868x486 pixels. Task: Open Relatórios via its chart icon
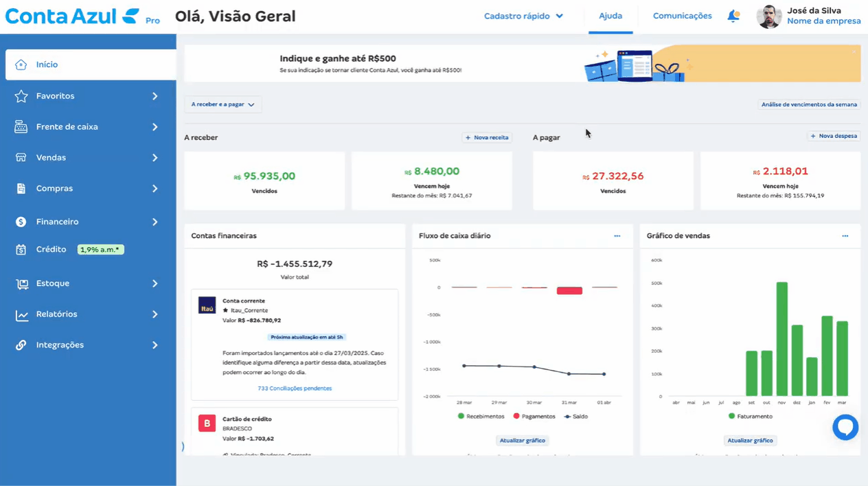coord(19,314)
